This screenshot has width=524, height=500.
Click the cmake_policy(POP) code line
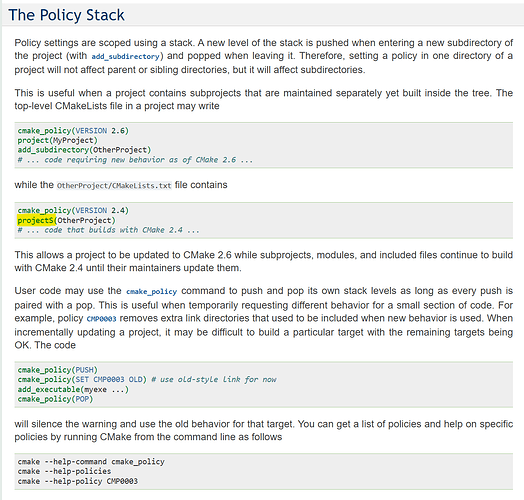click(x=55, y=399)
